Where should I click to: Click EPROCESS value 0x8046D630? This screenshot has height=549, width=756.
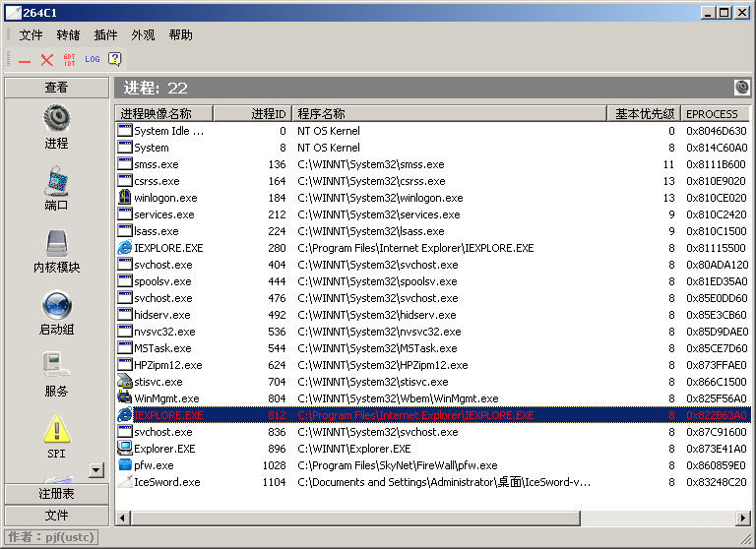[x=717, y=131]
